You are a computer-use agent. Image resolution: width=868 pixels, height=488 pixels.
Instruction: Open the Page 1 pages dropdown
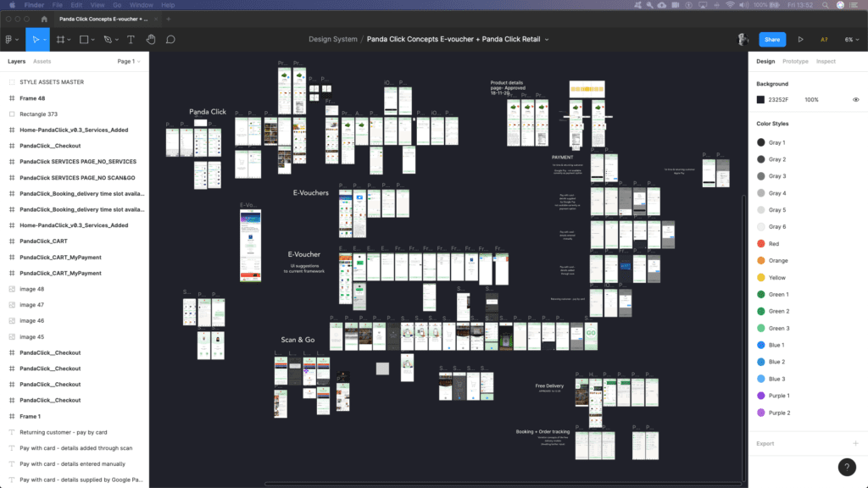pos(129,61)
